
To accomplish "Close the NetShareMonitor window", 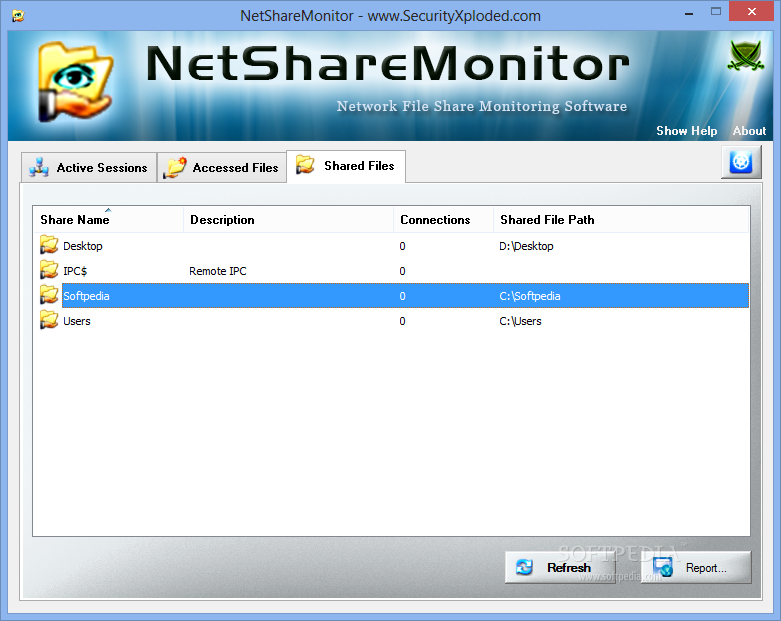I will (752, 11).
